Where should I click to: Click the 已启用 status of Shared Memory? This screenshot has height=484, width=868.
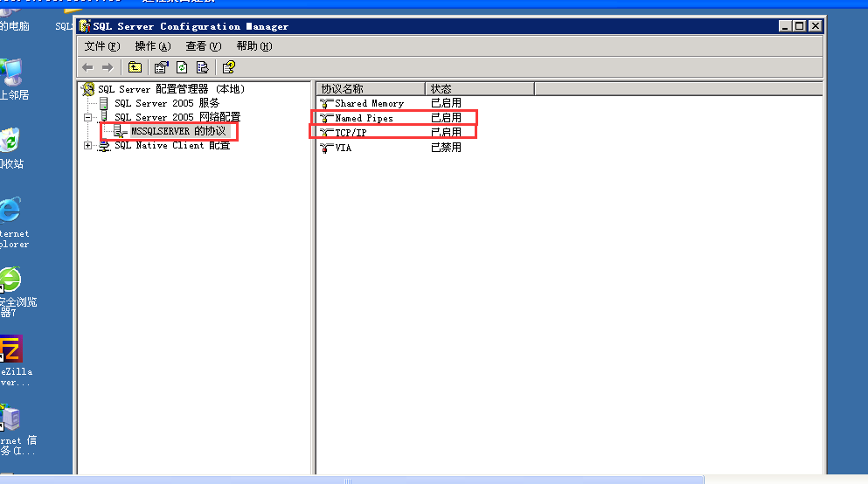446,103
